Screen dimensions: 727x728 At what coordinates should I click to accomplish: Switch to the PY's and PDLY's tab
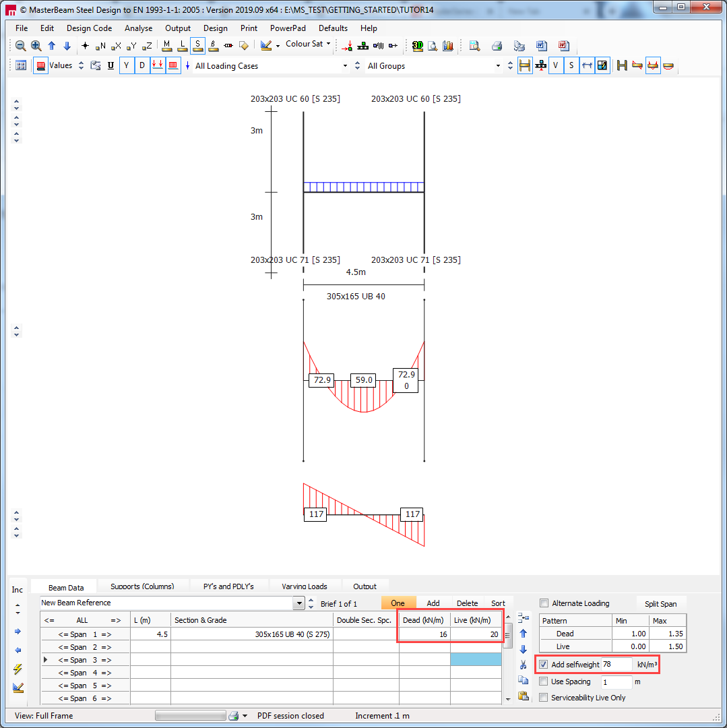pyautogui.click(x=228, y=586)
